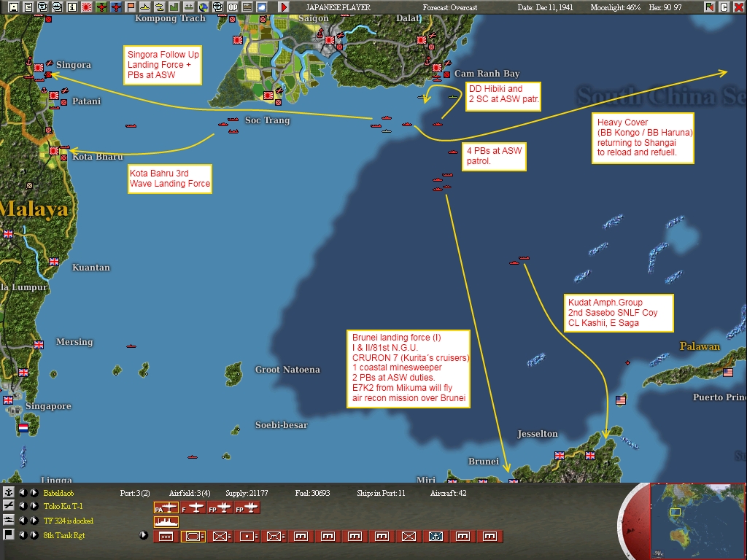Open the Toko Ku T-1 air unit link
Screen dimensions: 747x560
tap(63, 506)
